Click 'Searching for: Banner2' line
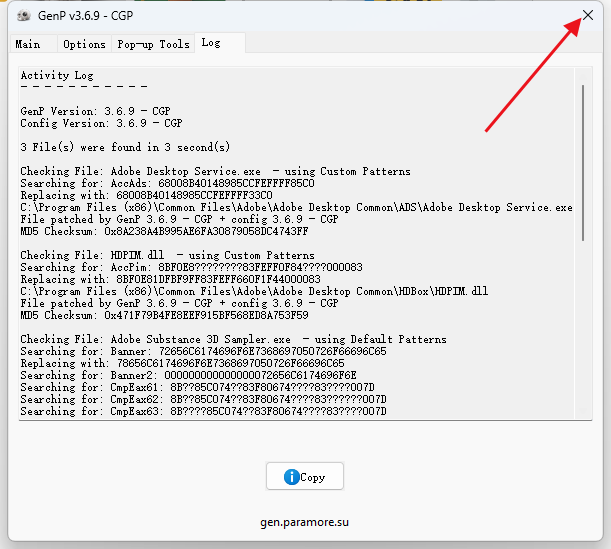Screen dimensions: 611x549 [x=188, y=376]
